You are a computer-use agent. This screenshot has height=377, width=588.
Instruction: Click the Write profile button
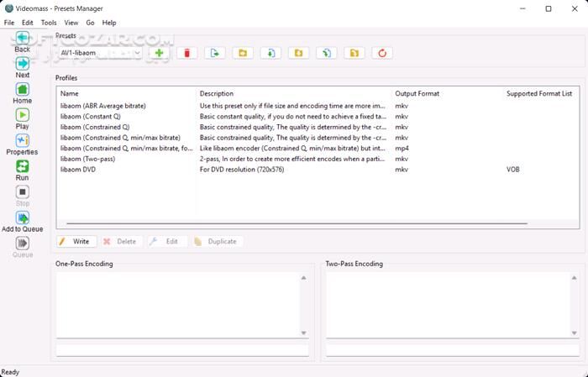[x=76, y=241]
